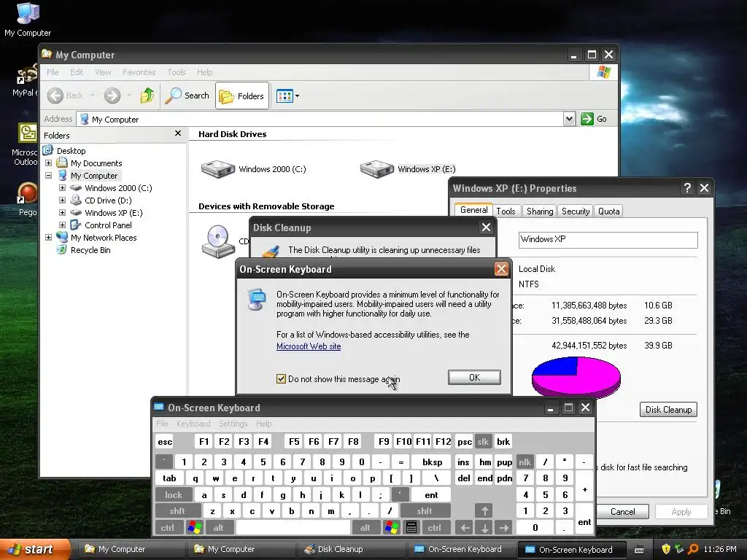Screen dimensions: 747x560
Task: Open the Microsoft Web site link
Action: point(309,346)
